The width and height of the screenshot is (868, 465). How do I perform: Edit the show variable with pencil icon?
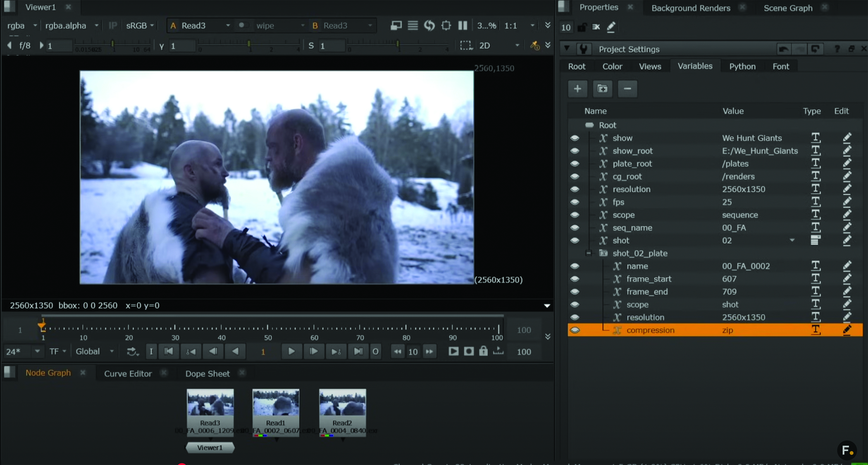(847, 138)
